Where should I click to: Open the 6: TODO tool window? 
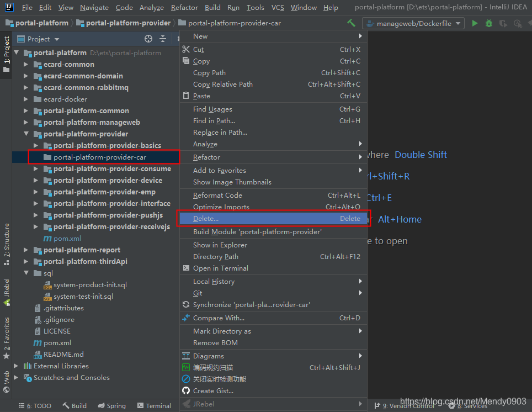(x=35, y=405)
